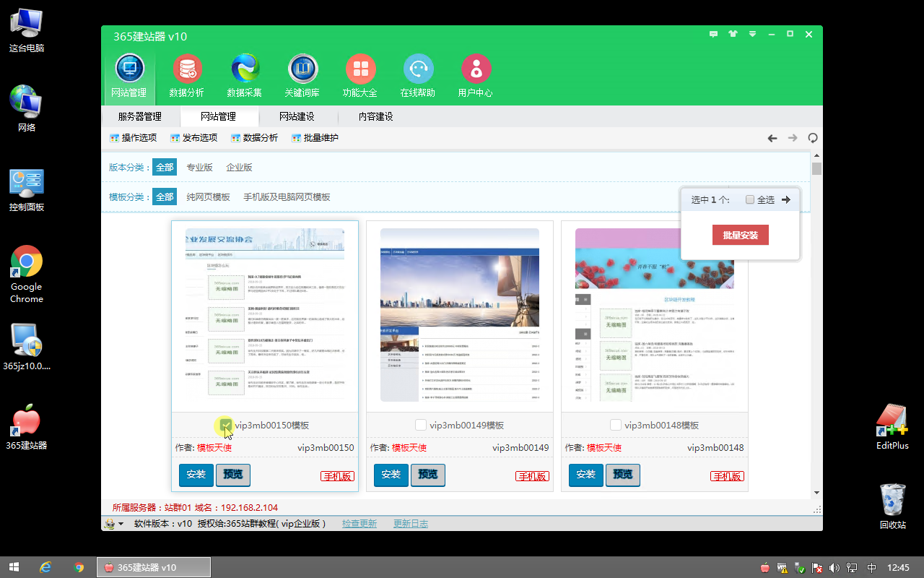This screenshot has height=578, width=924.
Task: Click the vip3mb00148 berries template thumbnail
Action: click(655, 315)
